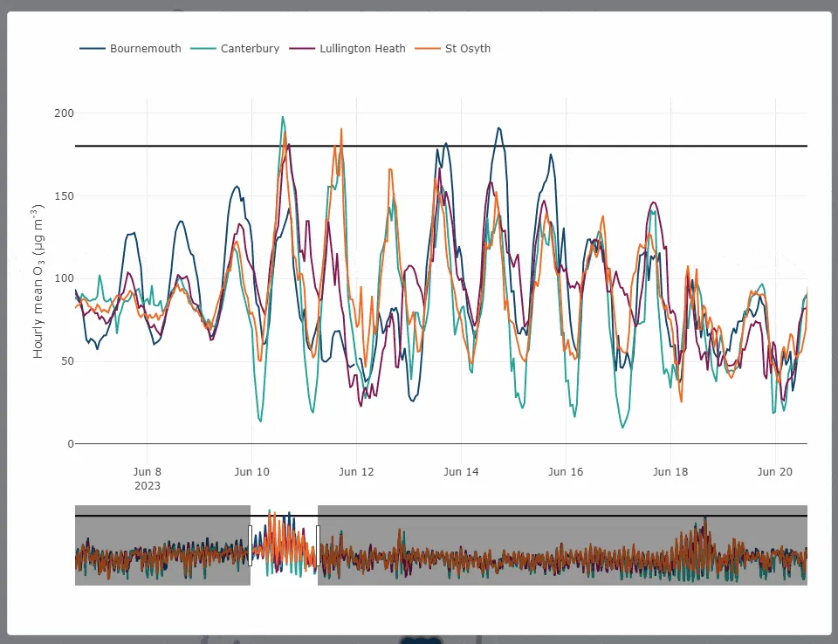Click the gray range slider area right of selection
This screenshot has width=838, height=644.
pos(559,545)
